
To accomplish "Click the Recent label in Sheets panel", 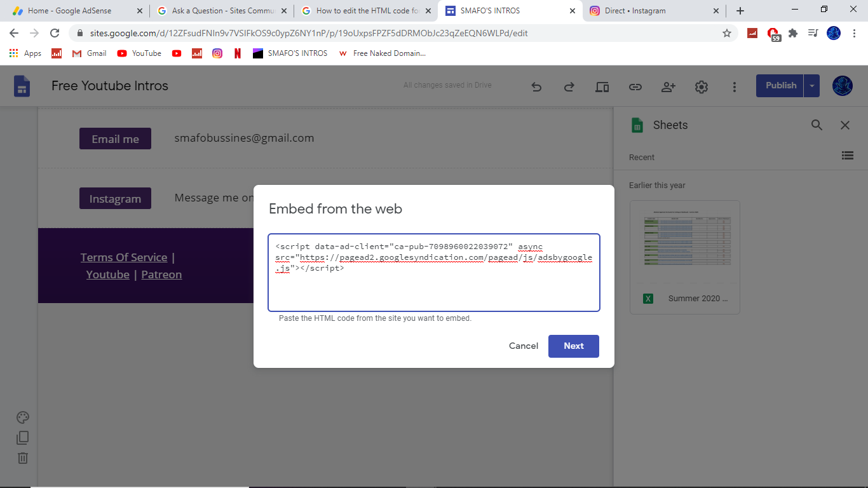I will click(x=642, y=157).
